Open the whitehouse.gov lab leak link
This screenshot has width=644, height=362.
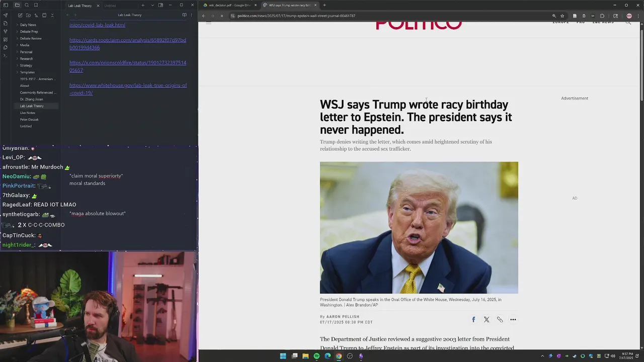point(128,89)
